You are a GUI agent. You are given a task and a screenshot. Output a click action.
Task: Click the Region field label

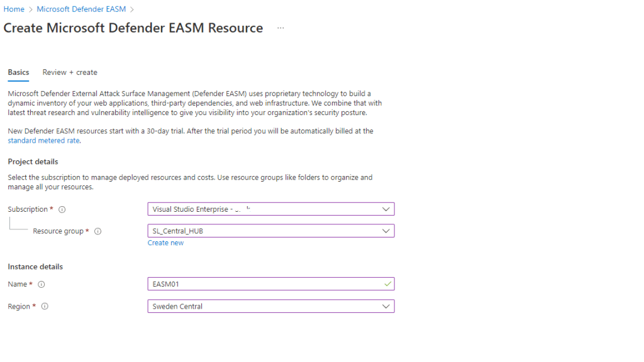(19, 307)
